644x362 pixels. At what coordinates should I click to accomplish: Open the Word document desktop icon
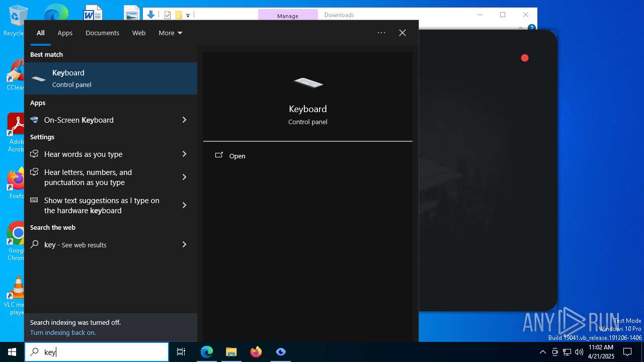click(93, 12)
